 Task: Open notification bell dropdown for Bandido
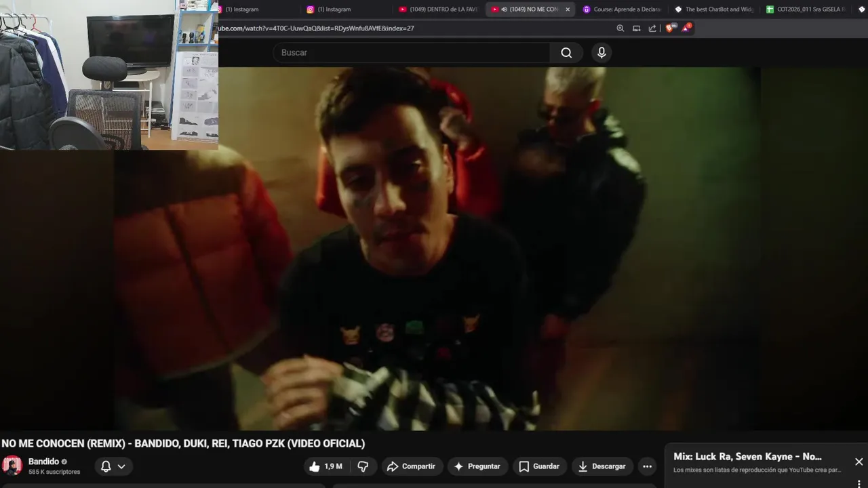[x=113, y=466]
